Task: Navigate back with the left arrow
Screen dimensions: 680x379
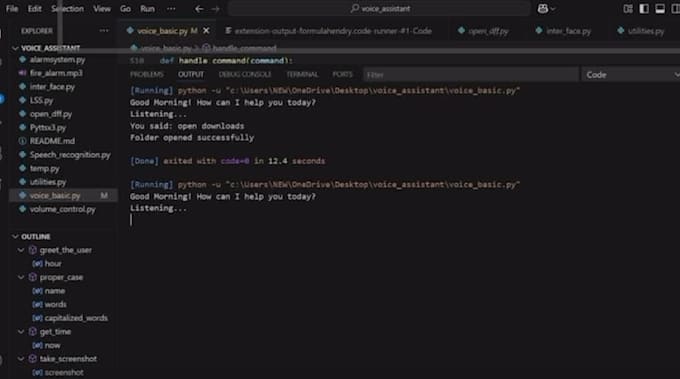Action: pos(199,9)
